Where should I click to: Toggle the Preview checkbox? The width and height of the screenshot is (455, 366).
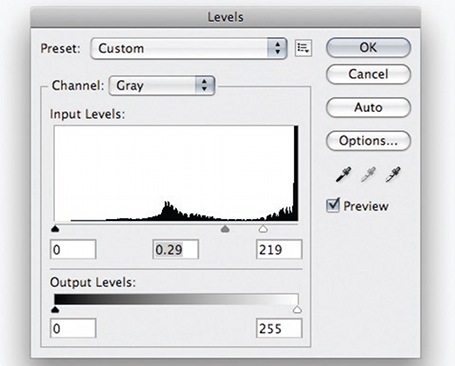tap(333, 205)
